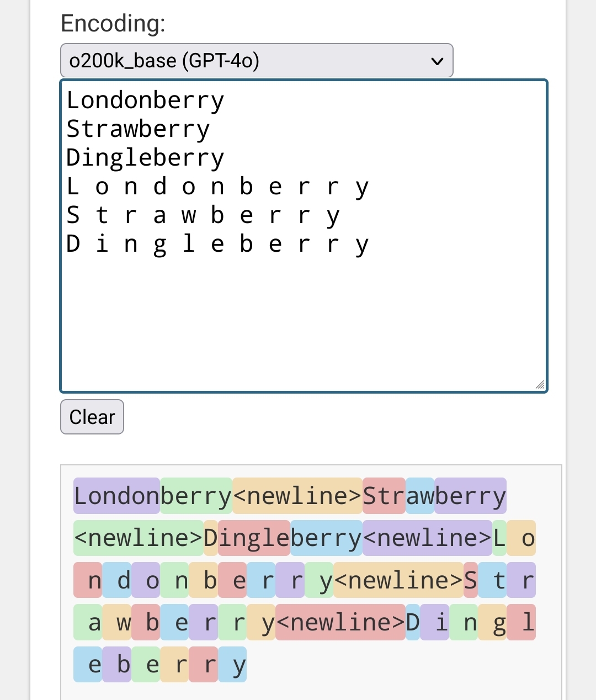
Task: Click "Londonberry" line in the textarea
Action: (x=146, y=100)
